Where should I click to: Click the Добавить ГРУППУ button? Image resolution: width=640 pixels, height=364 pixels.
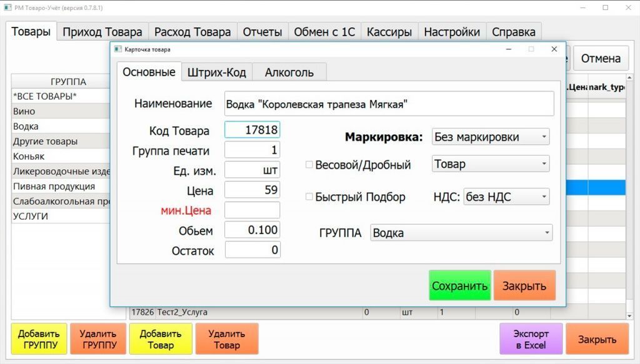pyautogui.click(x=39, y=339)
